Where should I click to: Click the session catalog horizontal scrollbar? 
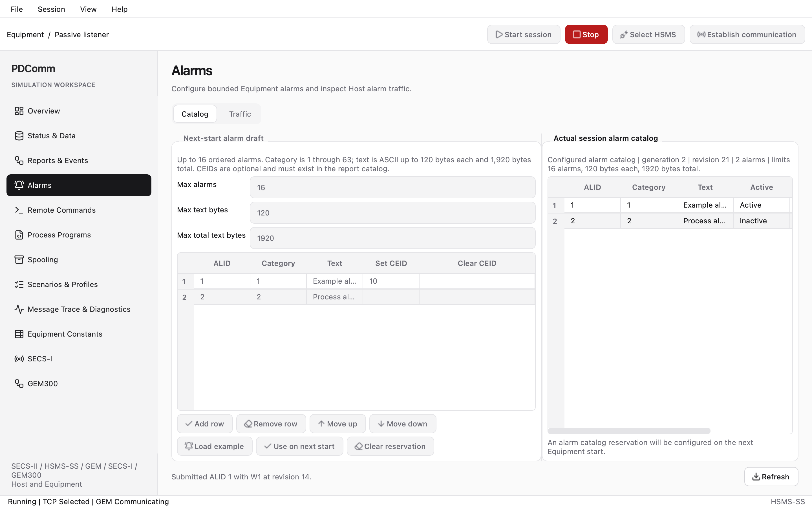coord(629,431)
